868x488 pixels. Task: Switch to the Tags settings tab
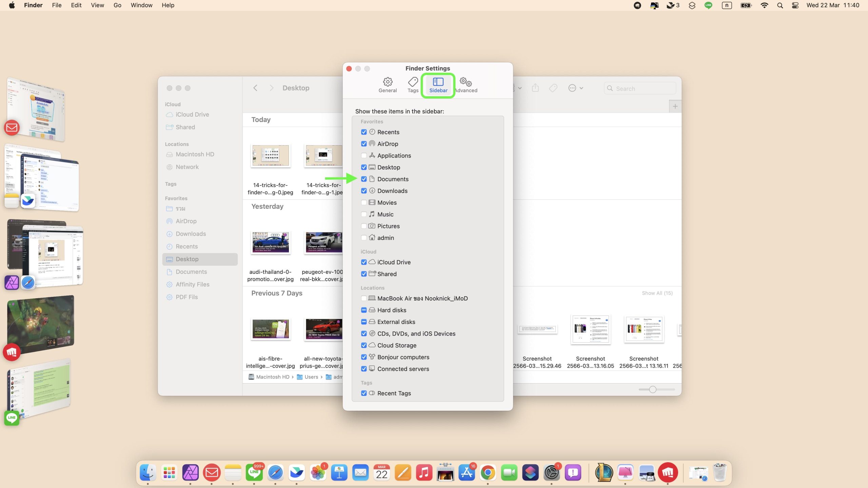tap(413, 85)
